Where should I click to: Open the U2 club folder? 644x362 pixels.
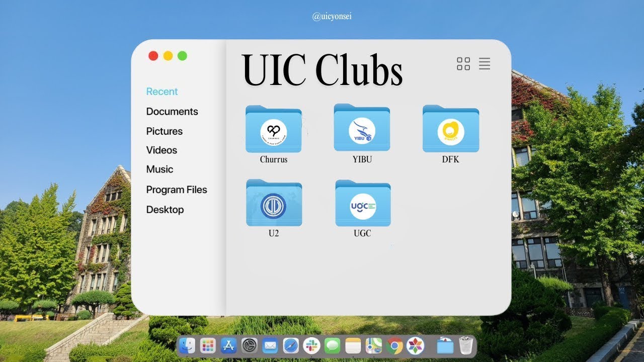(x=274, y=203)
